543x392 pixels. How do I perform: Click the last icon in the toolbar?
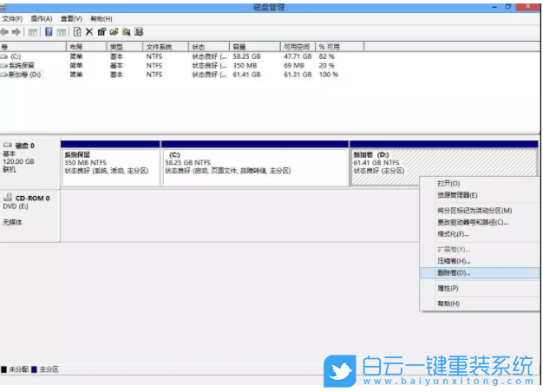pyautogui.click(x=138, y=31)
